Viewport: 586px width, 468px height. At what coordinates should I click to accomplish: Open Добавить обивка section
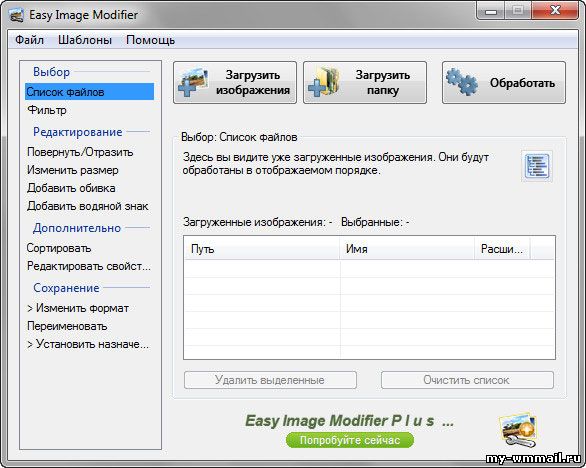pyautogui.click(x=71, y=188)
